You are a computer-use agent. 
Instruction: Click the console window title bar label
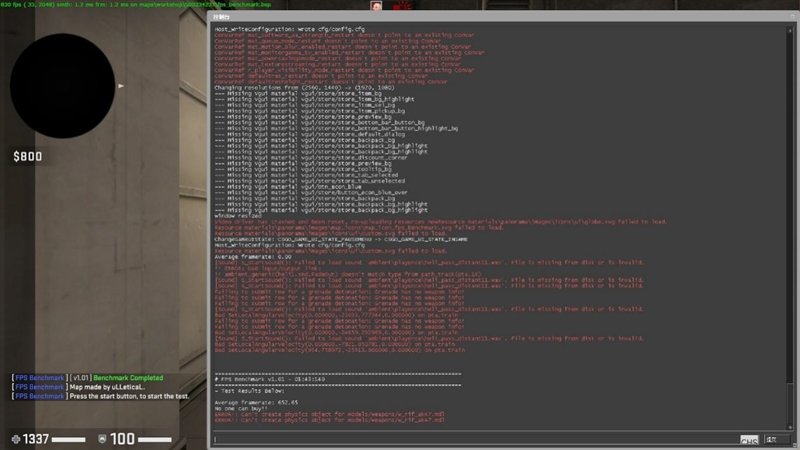pyautogui.click(x=221, y=17)
